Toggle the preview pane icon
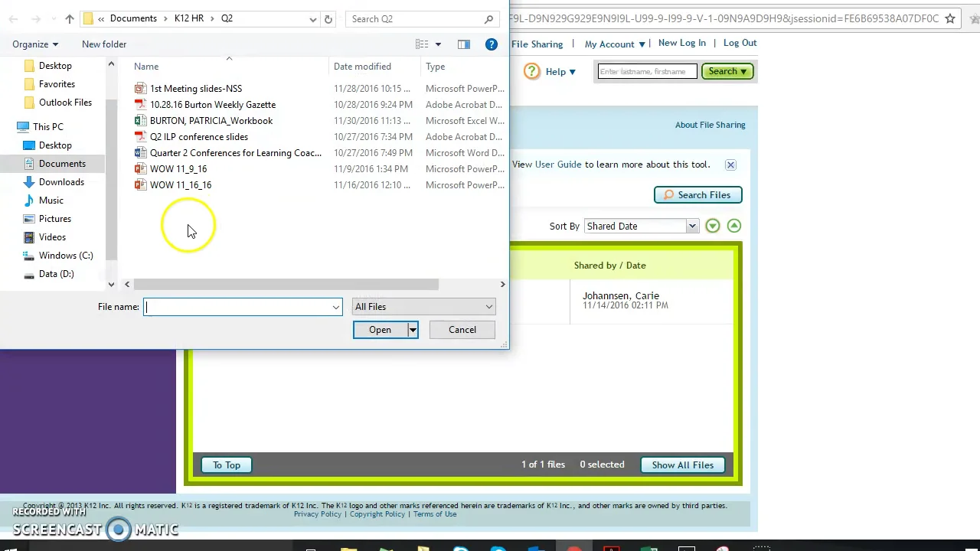This screenshot has height=551, width=980. click(464, 44)
